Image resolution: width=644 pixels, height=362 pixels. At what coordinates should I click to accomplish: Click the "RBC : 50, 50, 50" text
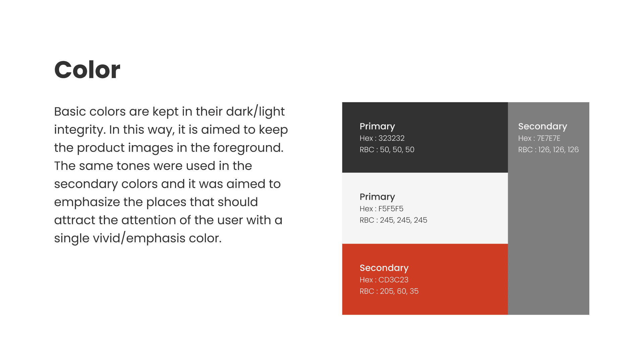click(387, 149)
